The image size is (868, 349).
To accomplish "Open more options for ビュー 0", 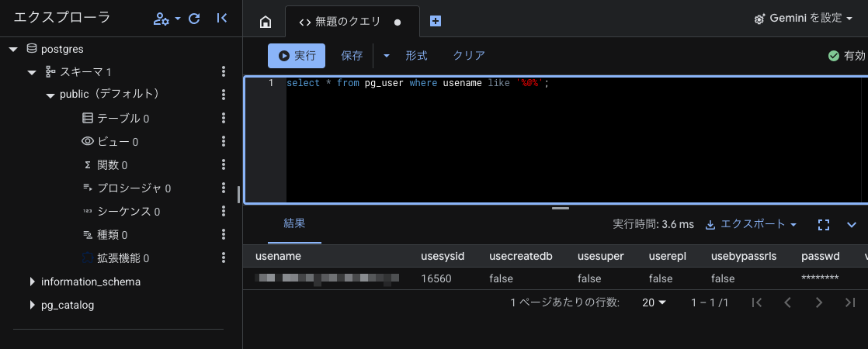I will click(x=224, y=141).
